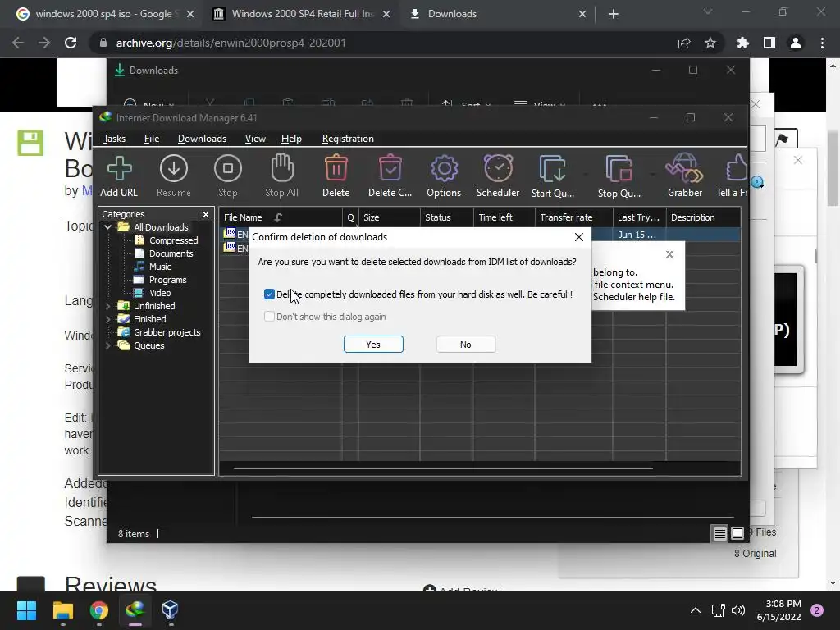The width and height of the screenshot is (840, 630).
Task: Click the Stop Queue toolbar icon
Action: point(619,176)
